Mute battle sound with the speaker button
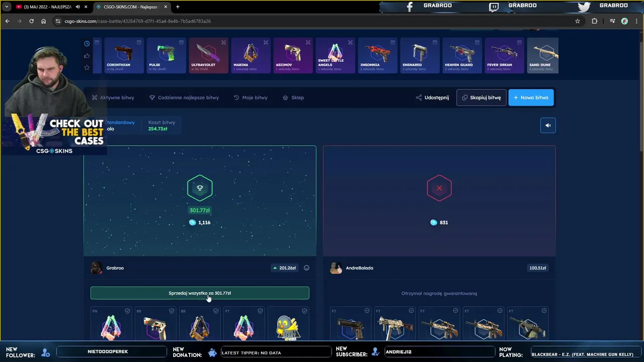644x362 pixels. (x=548, y=126)
